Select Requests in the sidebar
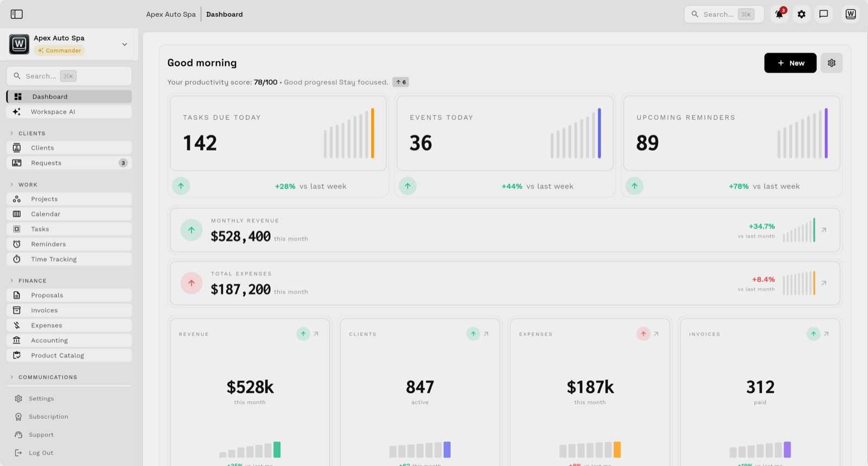The image size is (868, 466). (69, 163)
